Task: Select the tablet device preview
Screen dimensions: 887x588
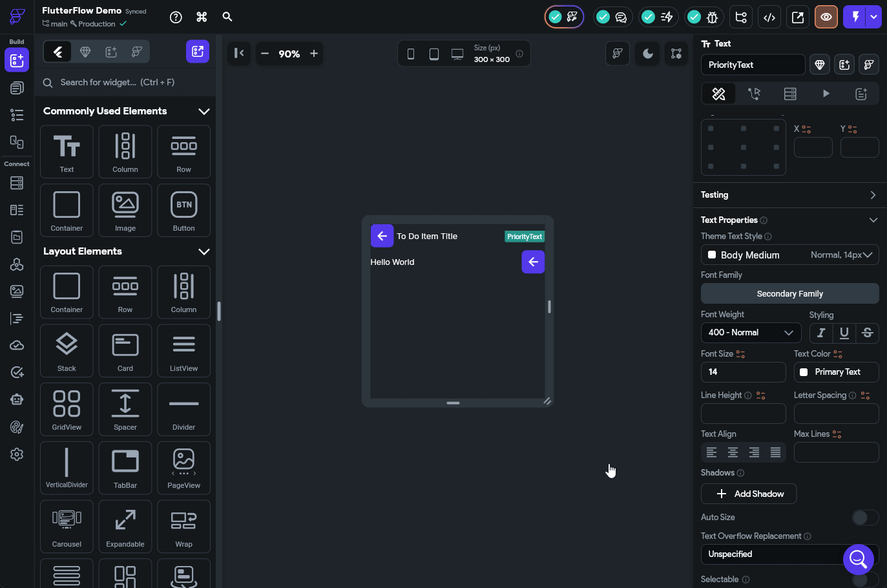Action: [434, 54]
